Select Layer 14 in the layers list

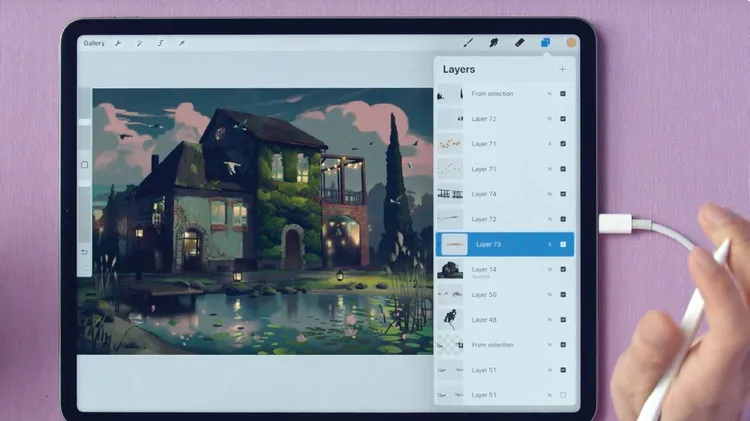(500, 270)
